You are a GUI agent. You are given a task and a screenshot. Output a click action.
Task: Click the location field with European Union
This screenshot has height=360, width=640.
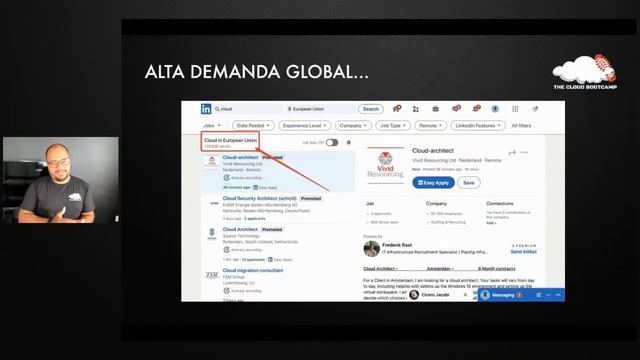pyautogui.click(x=320, y=109)
